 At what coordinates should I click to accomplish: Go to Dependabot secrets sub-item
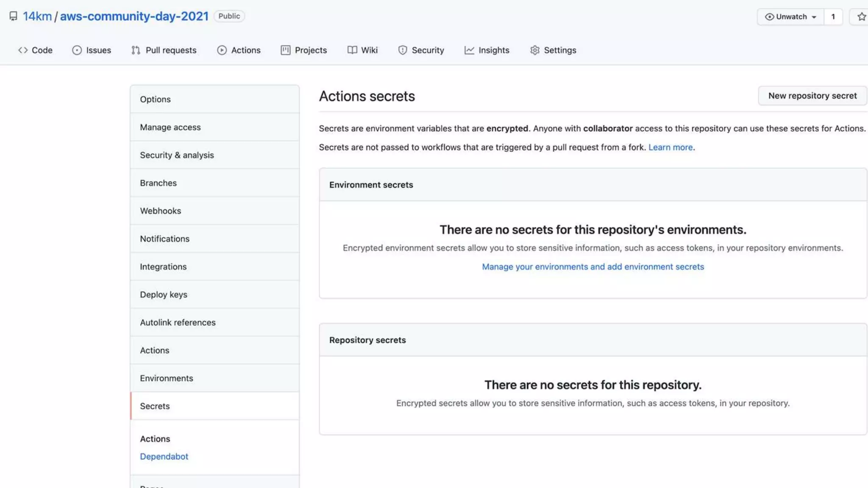point(164,456)
